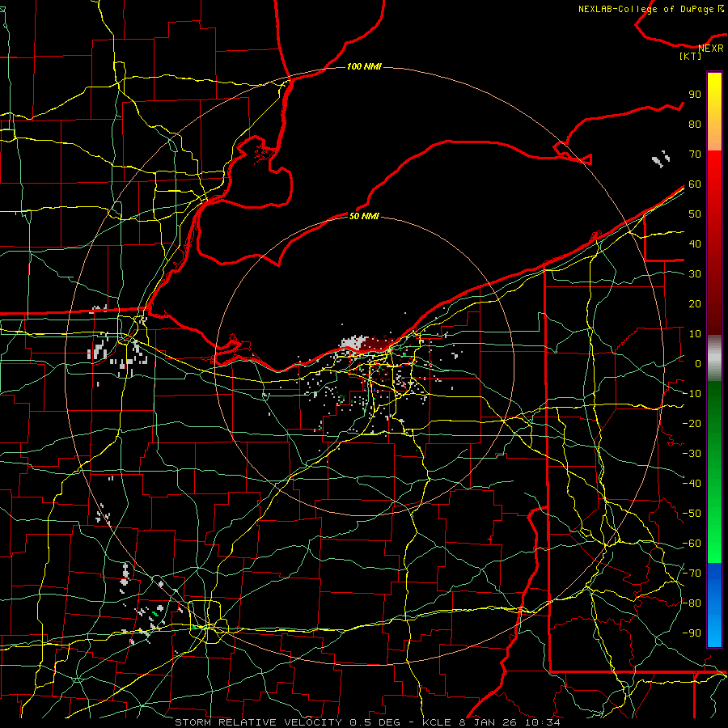Click the 100 NMI range ring label
728x728 pixels.
[364, 66]
